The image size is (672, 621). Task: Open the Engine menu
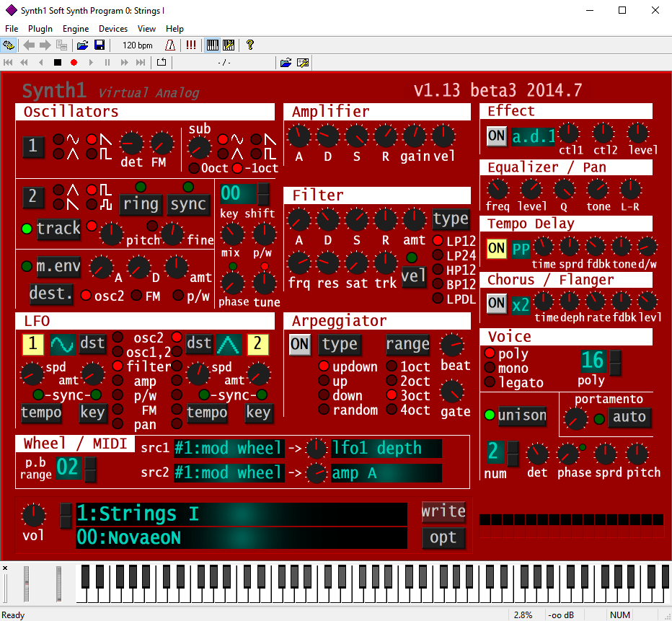(76, 29)
